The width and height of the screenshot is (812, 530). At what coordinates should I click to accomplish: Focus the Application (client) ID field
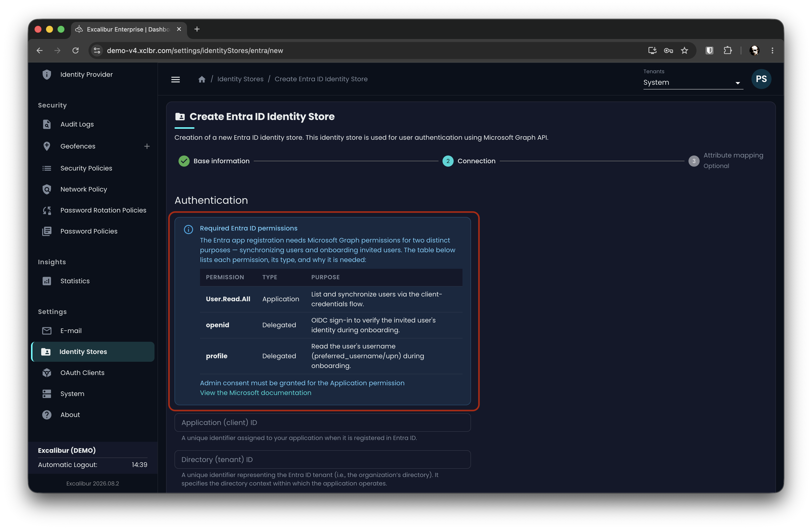click(x=322, y=422)
